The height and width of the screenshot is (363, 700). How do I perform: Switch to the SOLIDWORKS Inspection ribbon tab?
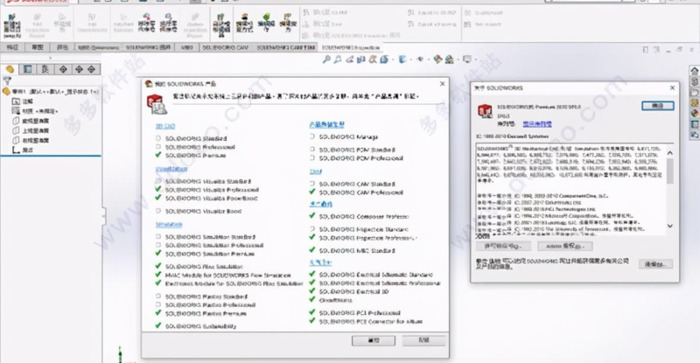[x=350, y=47]
